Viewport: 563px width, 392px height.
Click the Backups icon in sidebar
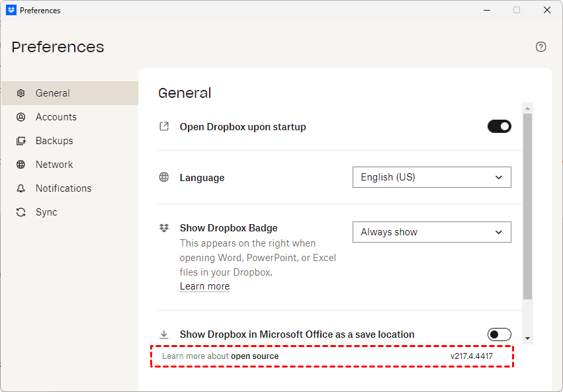click(21, 141)
